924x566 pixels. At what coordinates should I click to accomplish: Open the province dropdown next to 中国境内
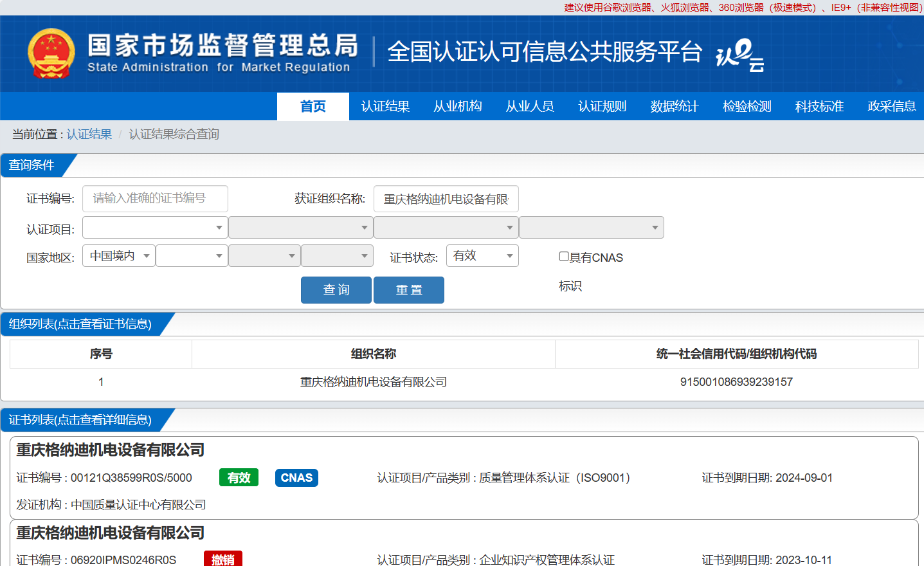pyautogui.click(x=192, y=256)
